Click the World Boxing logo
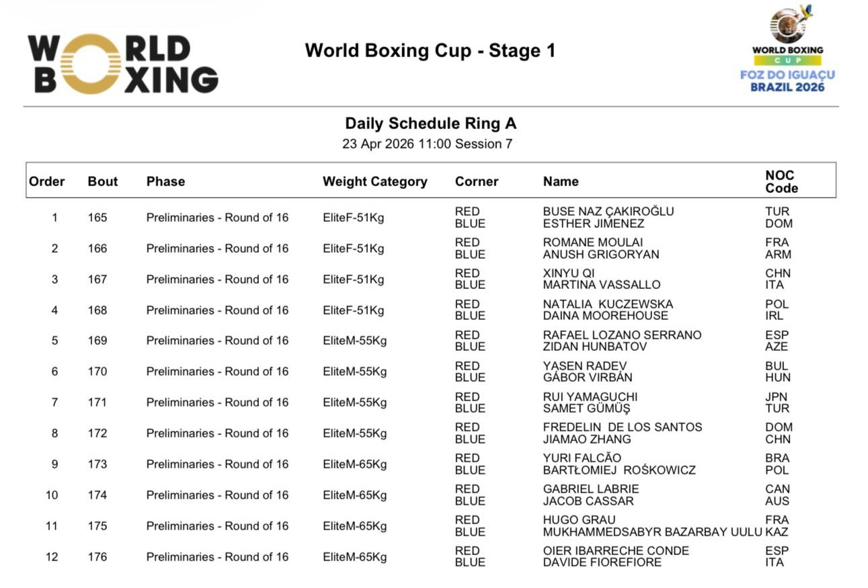Image resolution: width=868 pixels, height=588 pixels. click(123, 65)
